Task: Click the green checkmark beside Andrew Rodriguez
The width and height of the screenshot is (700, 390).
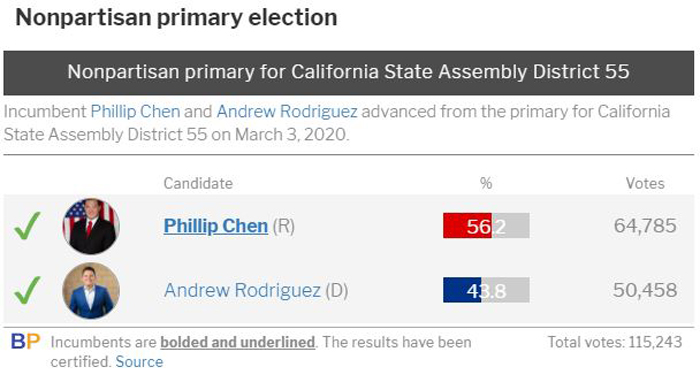Action: click(27, 290)
